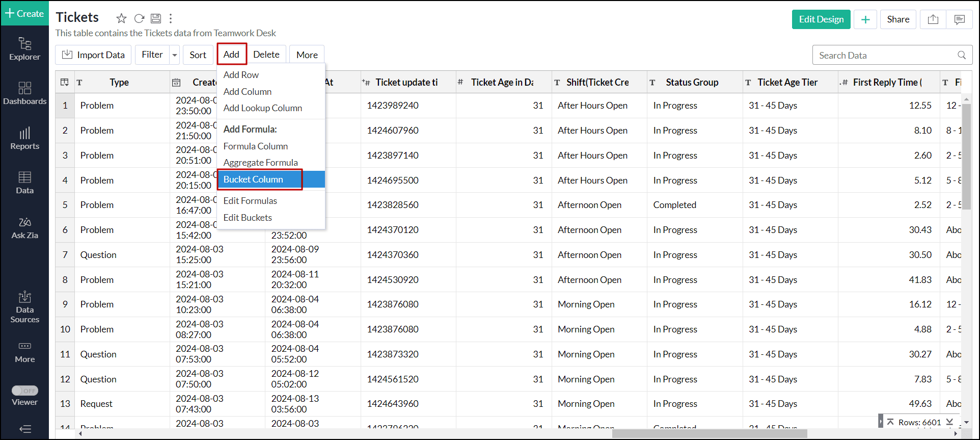Open the Explorer sidebar icon
The height and width of the screenshot is (440, 980).
(x=24, y=49)
